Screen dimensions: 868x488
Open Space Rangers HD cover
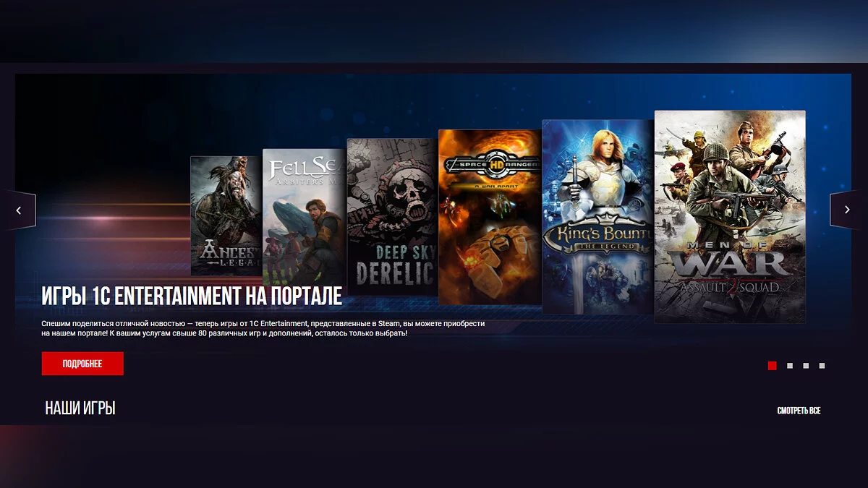(490, 217)
